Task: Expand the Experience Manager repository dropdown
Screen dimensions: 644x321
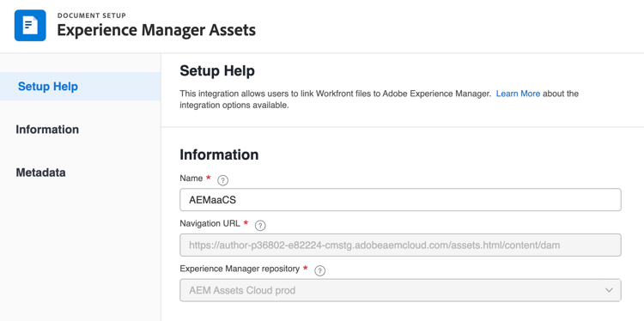Action: coord(400,290)
